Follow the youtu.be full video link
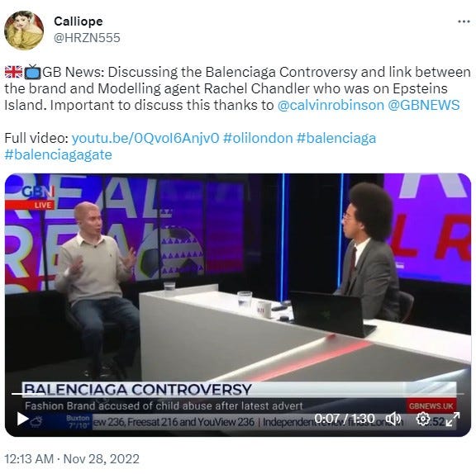Screen dimensions: 476x474 [145, 138]
